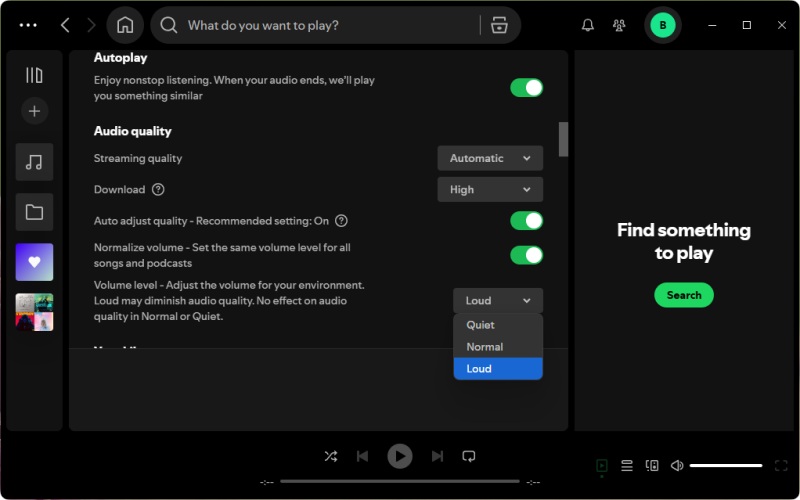
Task: Open the notifications bell
Action: click(588, 25)
